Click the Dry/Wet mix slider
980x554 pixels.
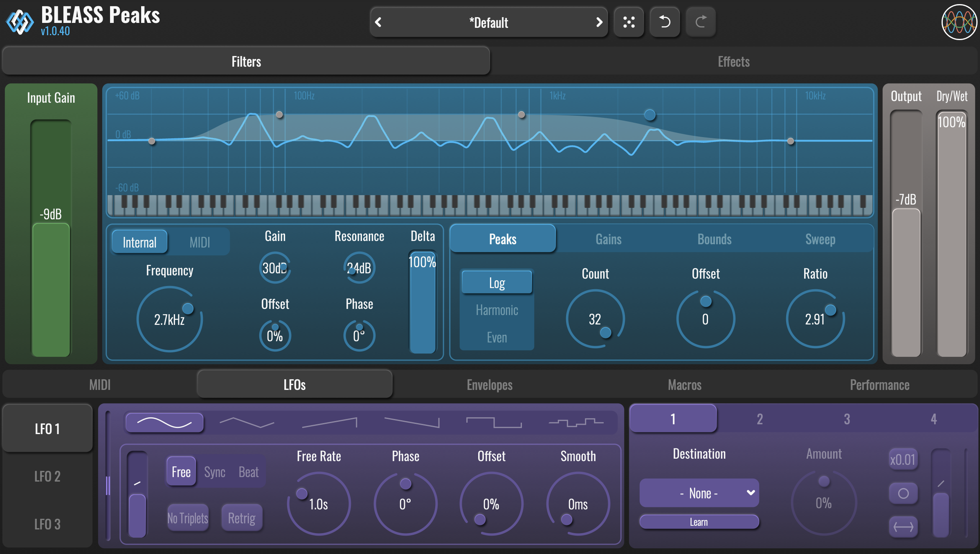[952, 233]
